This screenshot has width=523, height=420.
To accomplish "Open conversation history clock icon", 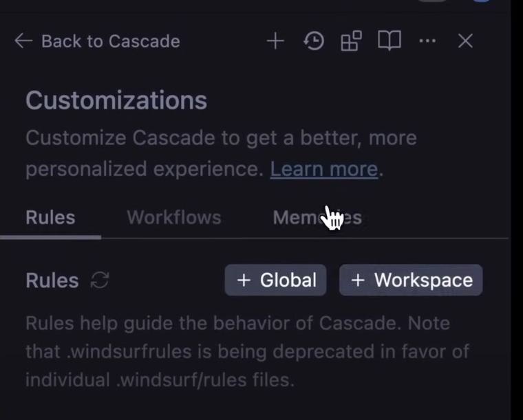I will [314, 41].
